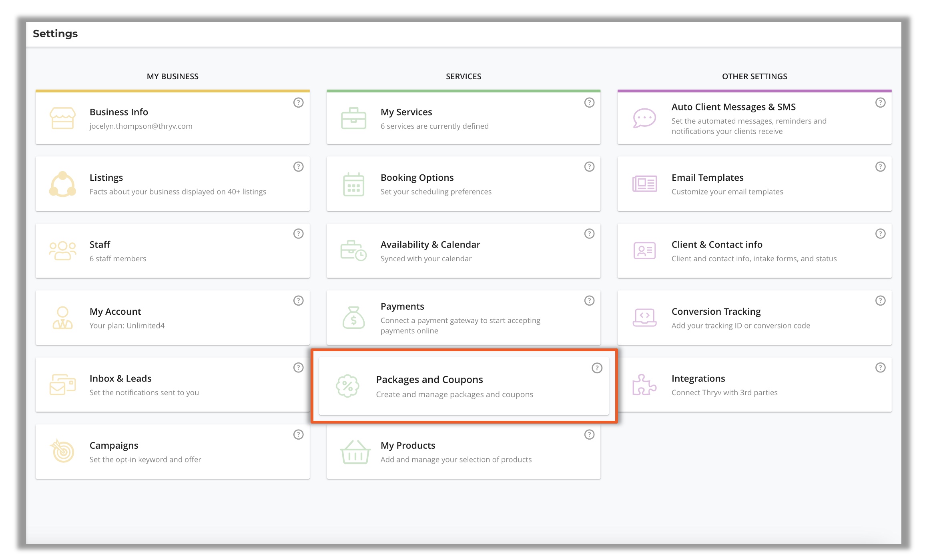
Task: Click 'Set the opt-in keyword and offer' text
Action: tap(145, 460)
